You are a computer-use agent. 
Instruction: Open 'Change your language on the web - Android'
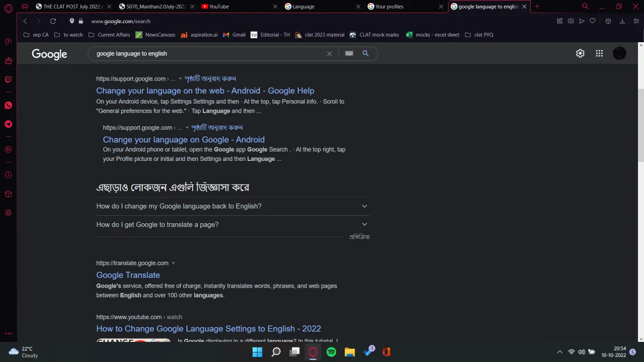(205, 90)
